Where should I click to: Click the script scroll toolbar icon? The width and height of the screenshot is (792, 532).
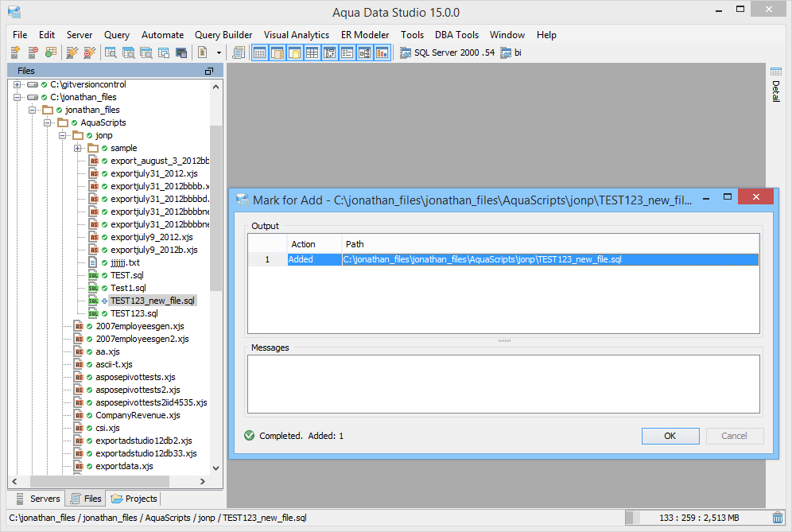(x=238, y=52)
